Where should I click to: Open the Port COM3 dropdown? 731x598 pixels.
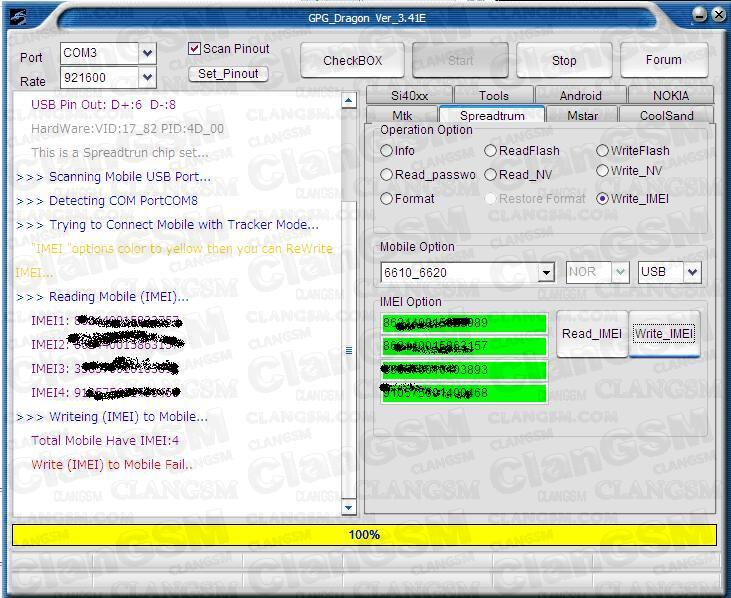tap(147, 53)
